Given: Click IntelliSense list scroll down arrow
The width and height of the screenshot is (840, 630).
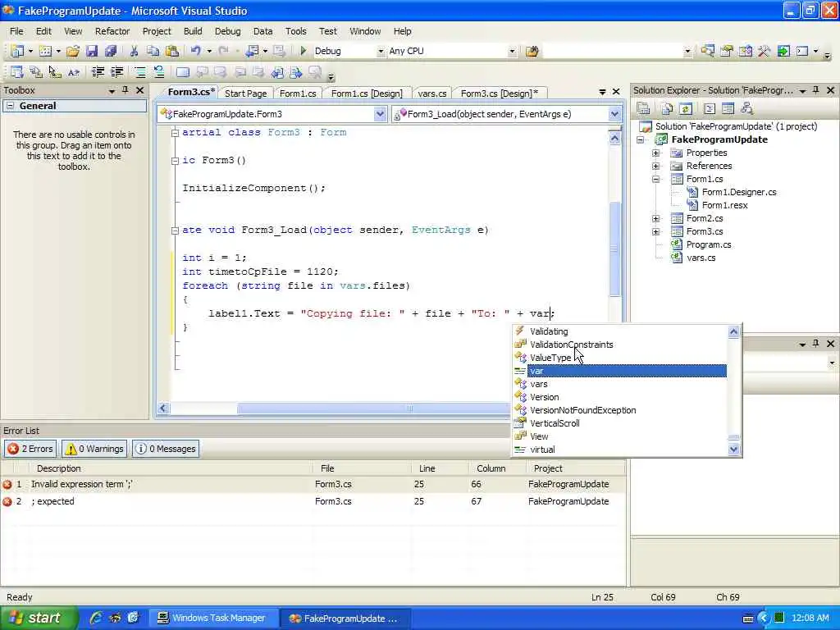Looking at the screenshot, I should (734, 450).
